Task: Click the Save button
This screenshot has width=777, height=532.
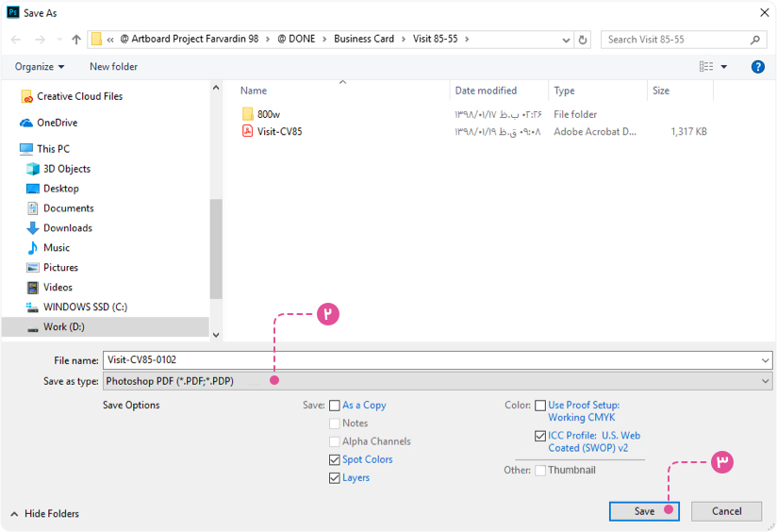Action: pos(644,511)
